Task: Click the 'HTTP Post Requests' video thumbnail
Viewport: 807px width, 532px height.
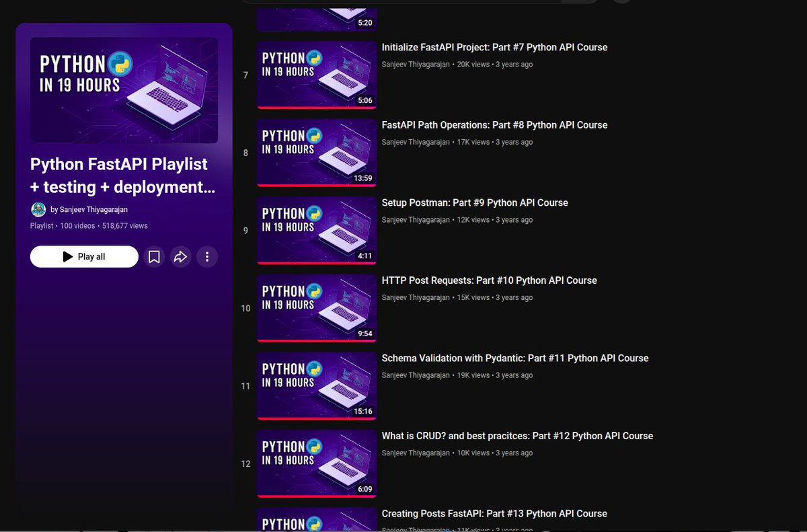Action: (316, 307)
